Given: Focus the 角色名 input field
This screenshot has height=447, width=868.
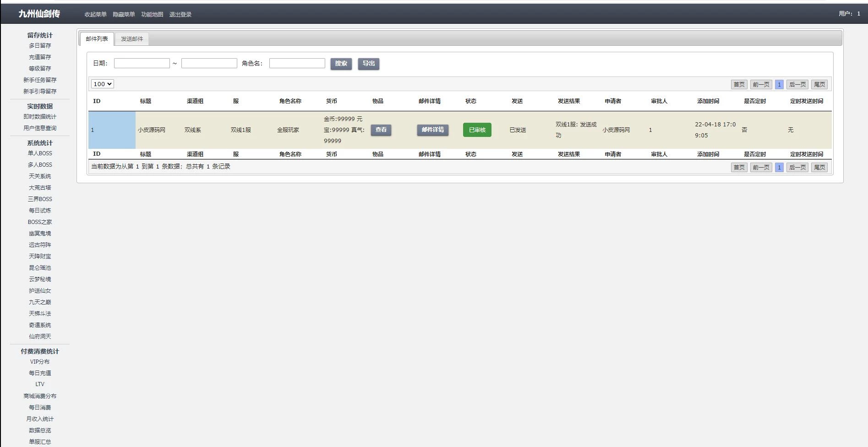Looking at the screenshot, I should pyautogui.click(x=297, y=63).
